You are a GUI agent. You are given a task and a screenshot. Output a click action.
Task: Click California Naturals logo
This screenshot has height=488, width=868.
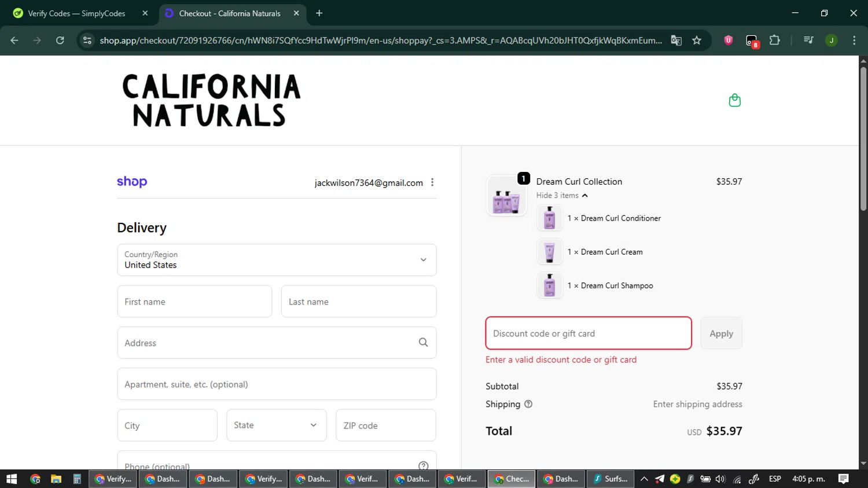(212, 100)
